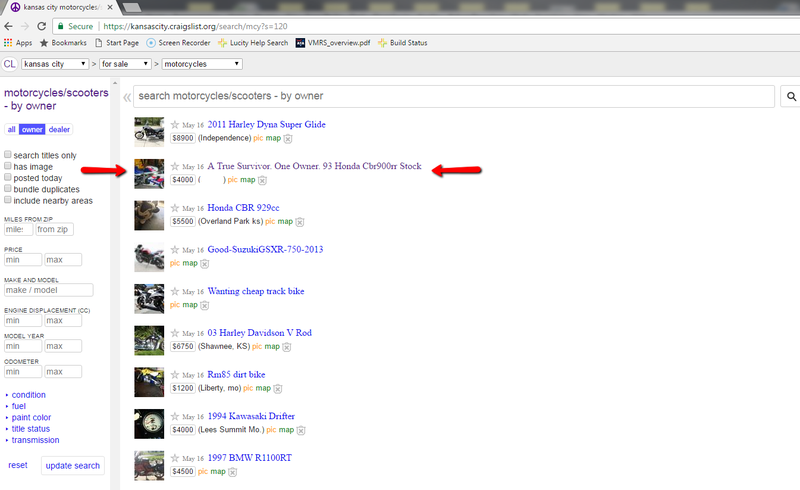Star the Honda Cbr900rr Survivor listing

(174, 166)
